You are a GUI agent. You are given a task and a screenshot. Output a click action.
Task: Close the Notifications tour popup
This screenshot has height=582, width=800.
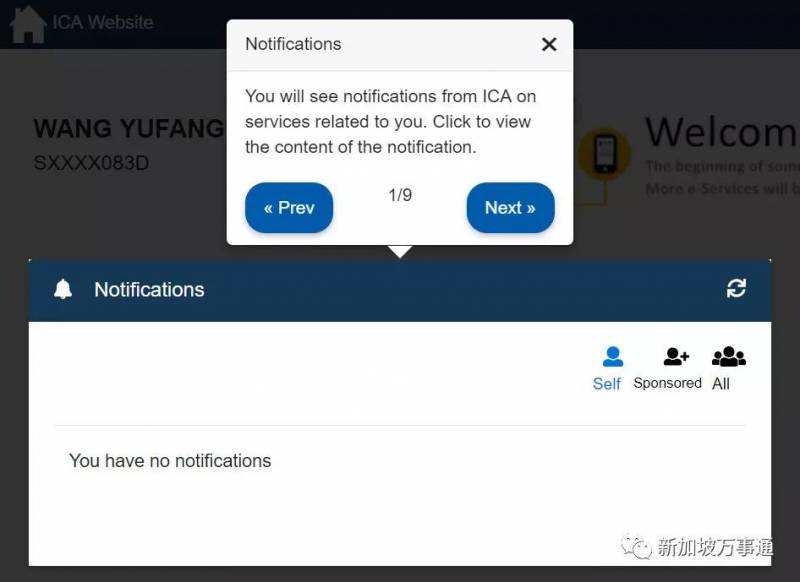(549, 44)
